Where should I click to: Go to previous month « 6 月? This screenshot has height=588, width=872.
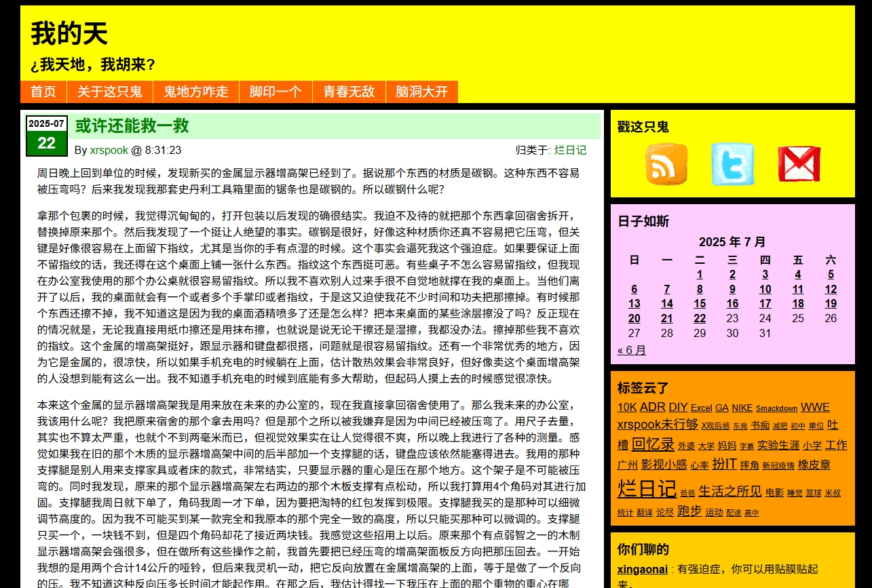[632, 351]
